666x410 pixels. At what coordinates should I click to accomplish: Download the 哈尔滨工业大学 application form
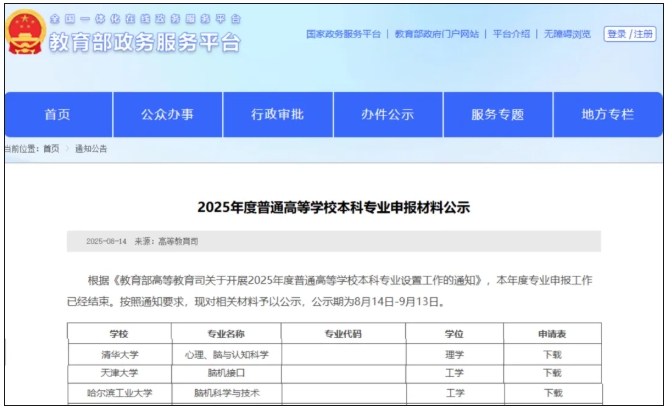pos(553,393)
